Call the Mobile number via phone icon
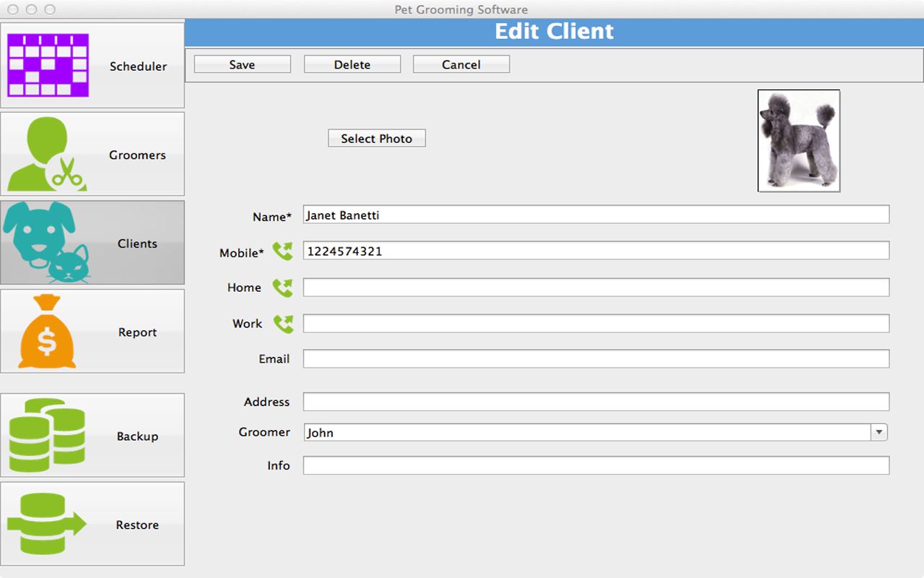Screen dimensions: 924x578 pyautogui.click(x=283, y=251)
